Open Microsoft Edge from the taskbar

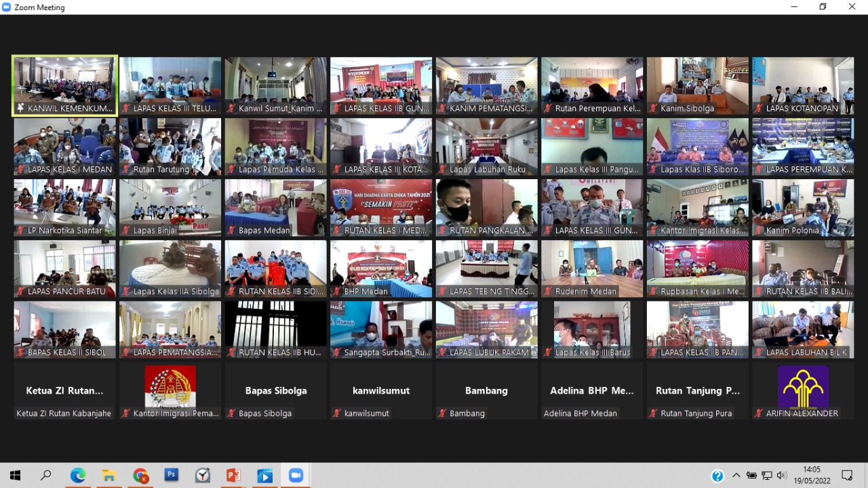click(78, 476)
